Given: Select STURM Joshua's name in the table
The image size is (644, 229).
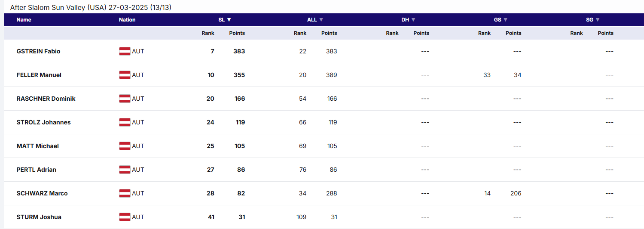Looking at the screenshot, I should (39, 217).
